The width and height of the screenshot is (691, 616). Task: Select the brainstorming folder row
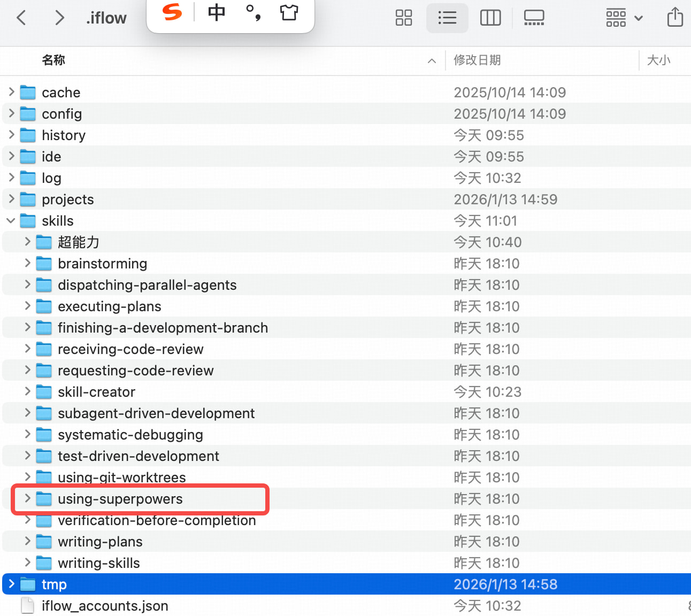coord(102,263)
